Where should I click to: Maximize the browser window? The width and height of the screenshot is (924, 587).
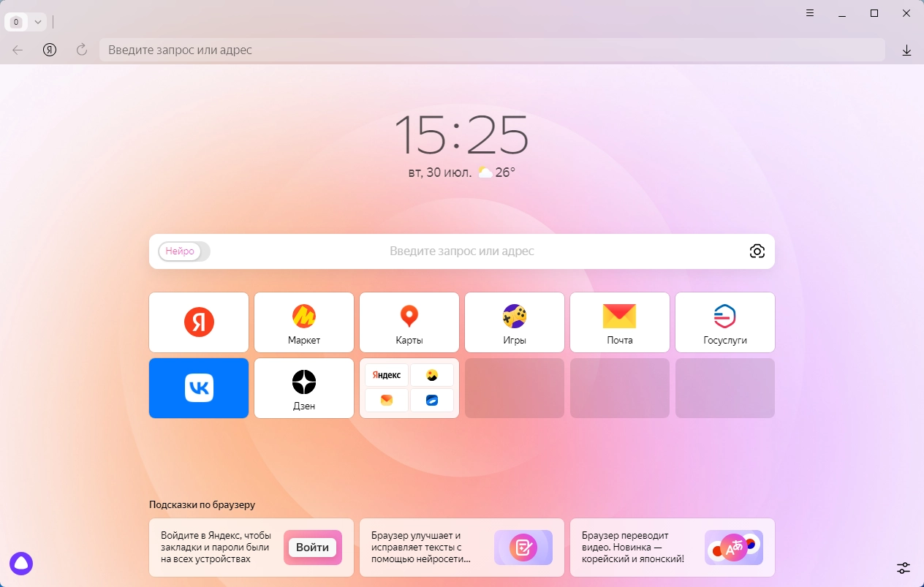[x=874, y=13]
